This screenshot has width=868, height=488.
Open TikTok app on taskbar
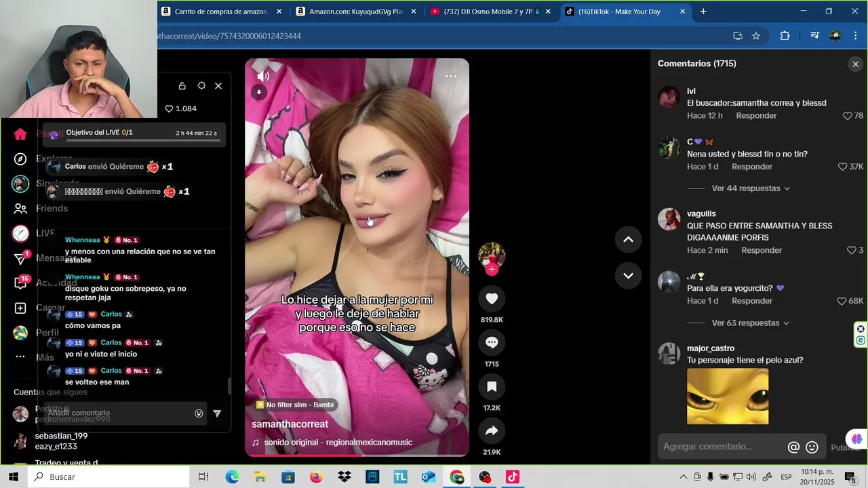click(513, 477)
